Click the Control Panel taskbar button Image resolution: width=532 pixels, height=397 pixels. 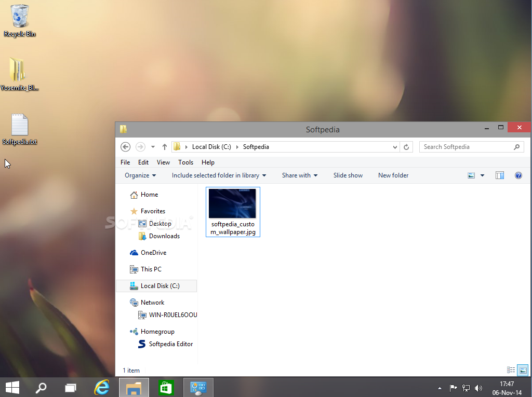(x=198, y=388)
